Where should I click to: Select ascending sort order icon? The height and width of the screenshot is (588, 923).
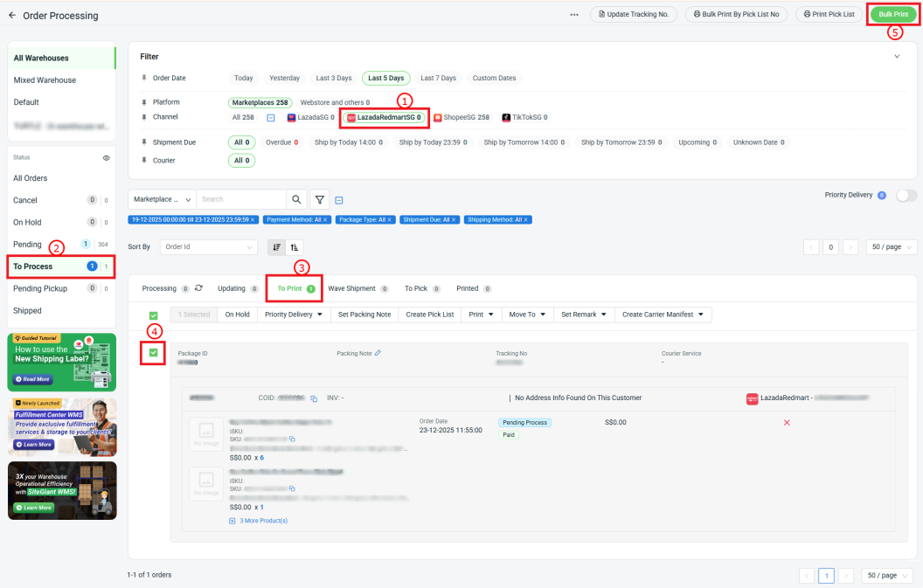tap(295, 247)
